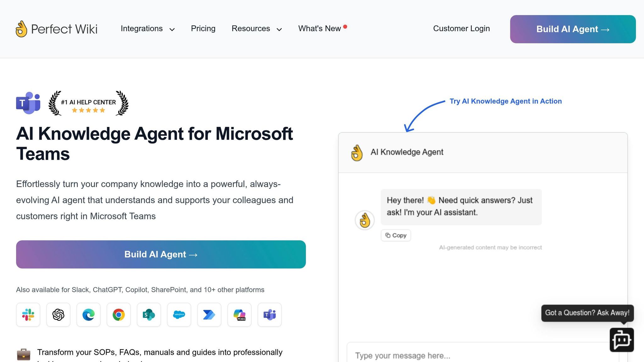Click the wide Build AI Agent hero button

pos(161,254)
